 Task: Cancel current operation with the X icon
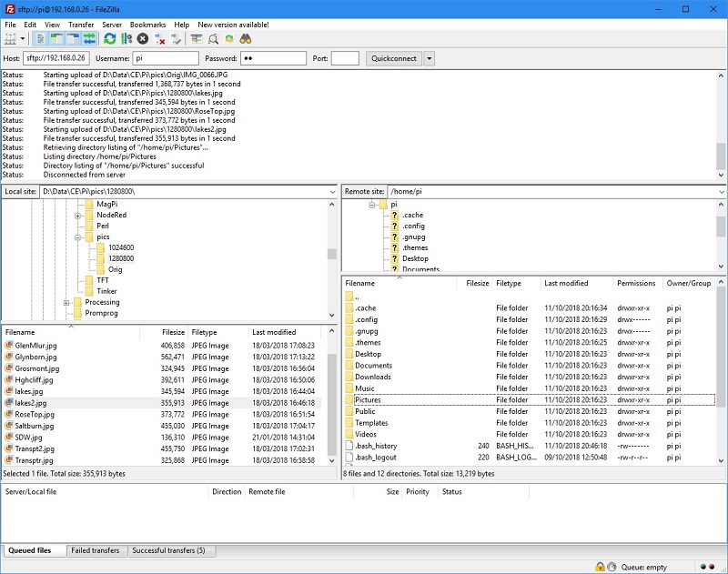tap(143, 39)
